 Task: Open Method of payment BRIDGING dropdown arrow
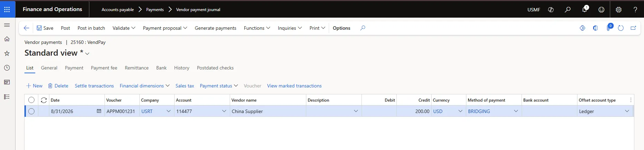point(516,111)
